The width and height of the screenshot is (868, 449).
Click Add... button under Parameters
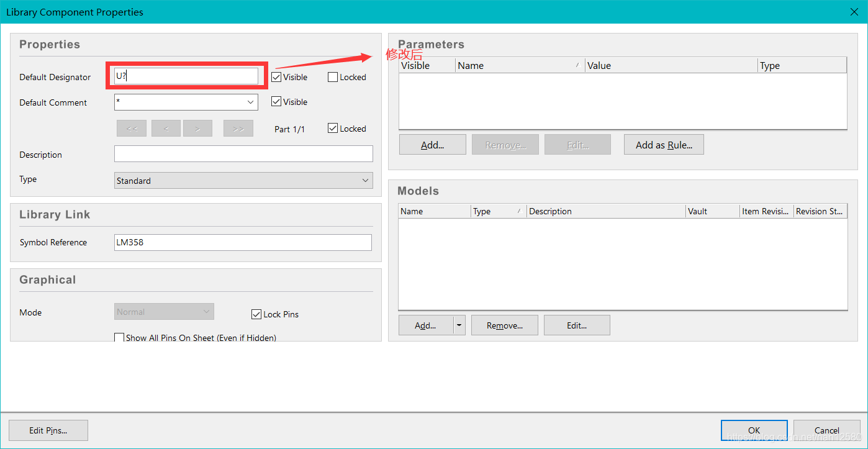433,145
